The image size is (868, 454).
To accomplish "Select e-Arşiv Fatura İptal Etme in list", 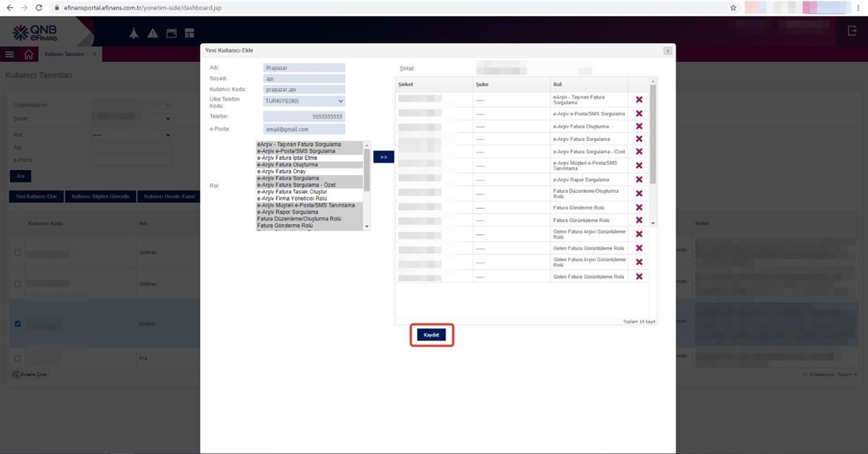I will tap(310, 158).
